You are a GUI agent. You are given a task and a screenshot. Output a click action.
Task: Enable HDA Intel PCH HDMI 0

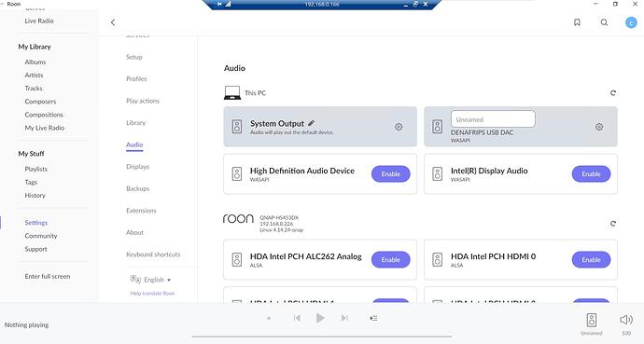click(x=591, y=259)
